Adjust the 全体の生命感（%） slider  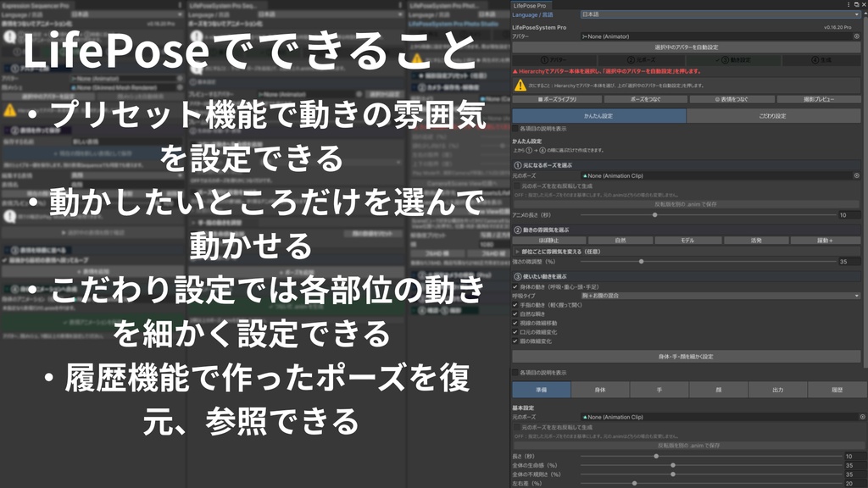711,466
